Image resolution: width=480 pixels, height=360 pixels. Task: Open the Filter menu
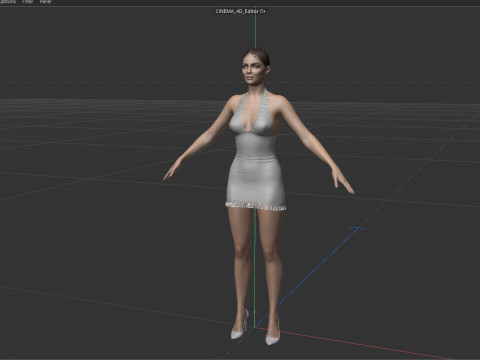(28, 2)
